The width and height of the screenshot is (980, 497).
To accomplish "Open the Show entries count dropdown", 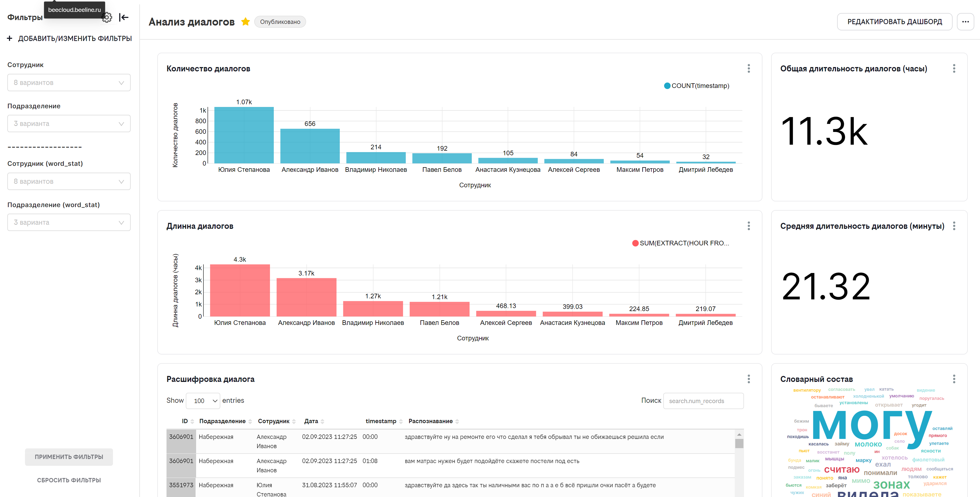I will point(203,401).
